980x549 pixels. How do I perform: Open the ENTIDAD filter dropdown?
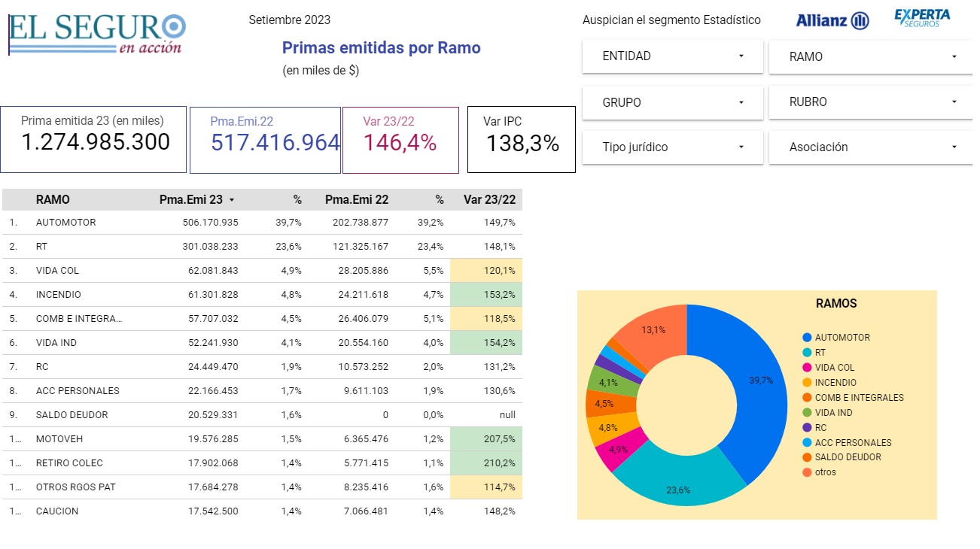click(672, 56)
